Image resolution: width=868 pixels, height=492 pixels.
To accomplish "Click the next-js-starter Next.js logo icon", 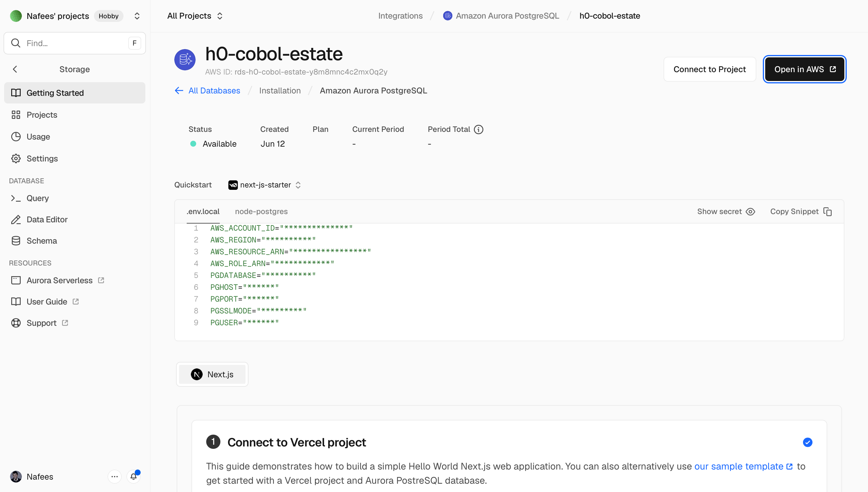I will 233,185.
